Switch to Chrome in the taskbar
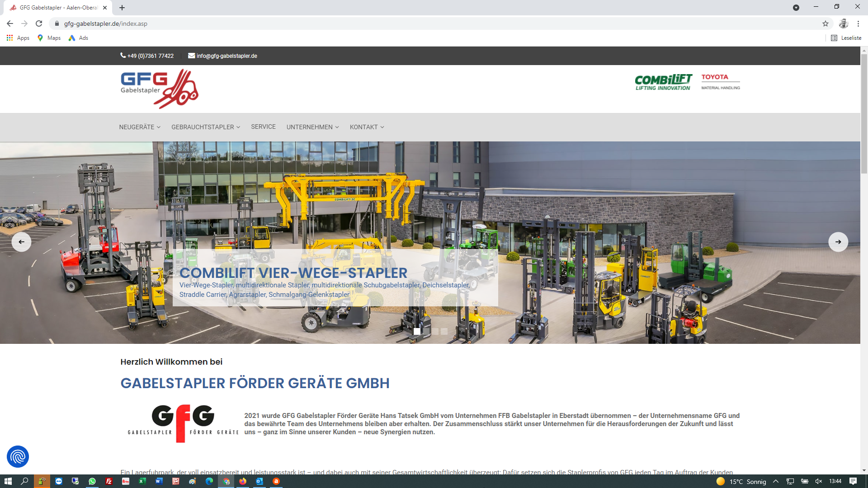 [x=226, y=481]
